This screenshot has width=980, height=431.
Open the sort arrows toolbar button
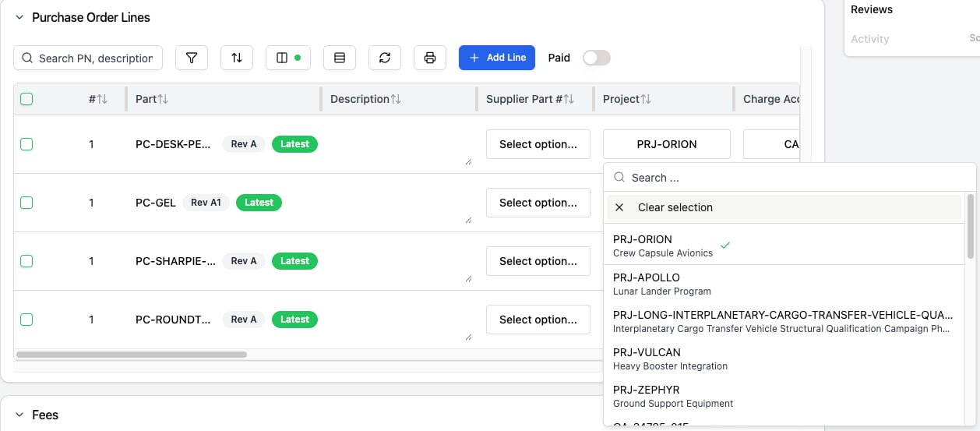click(x=237, y=58)
